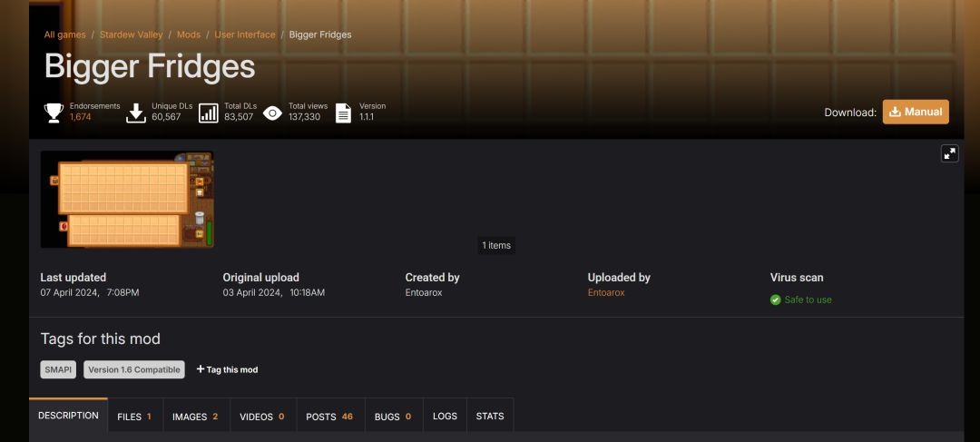Screen dimensions: 980x442
Task: Click Created by Entoarox text
Action: point(424,292)
